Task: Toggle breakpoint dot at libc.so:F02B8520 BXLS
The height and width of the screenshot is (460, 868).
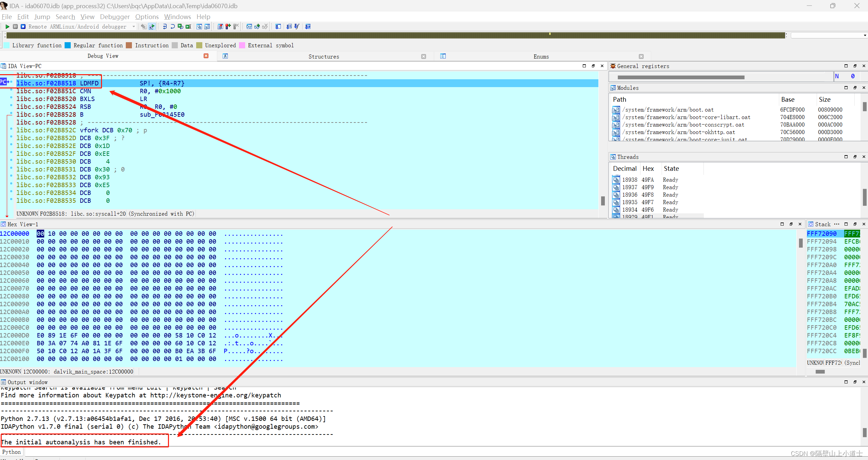Action: pyautogui.click(x=11, y=98)
